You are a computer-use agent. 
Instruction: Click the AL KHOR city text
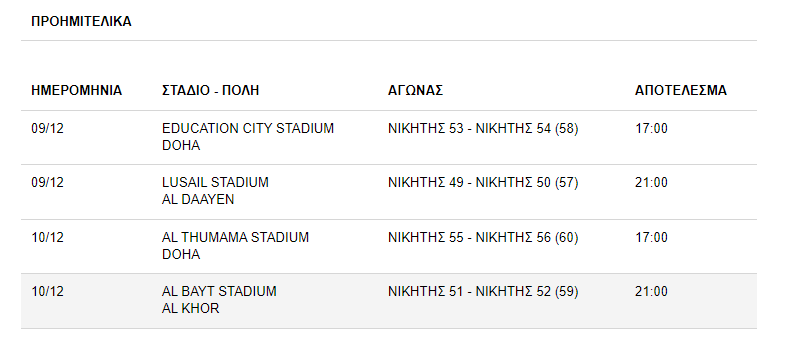click(x=190, y=308)
